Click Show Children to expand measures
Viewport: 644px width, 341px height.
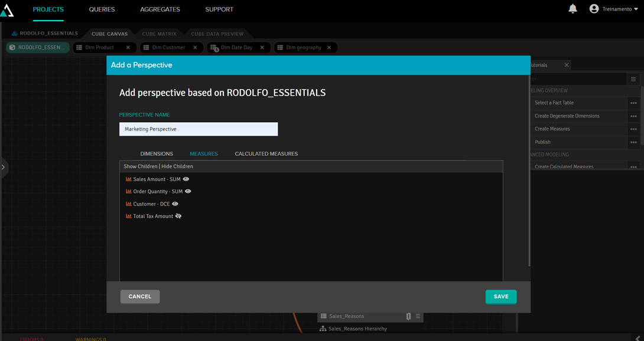pos(140,167)
